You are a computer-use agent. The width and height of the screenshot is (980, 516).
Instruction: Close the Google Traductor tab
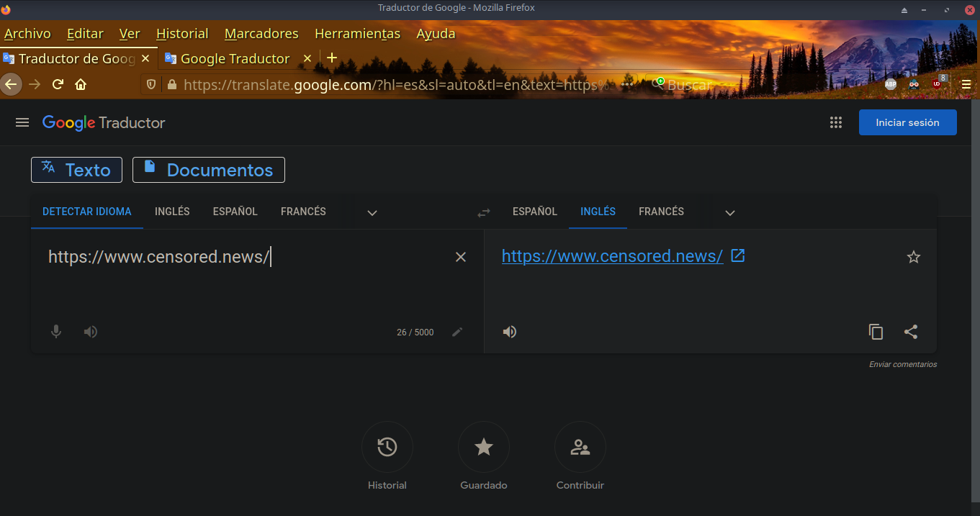[307, 58]
